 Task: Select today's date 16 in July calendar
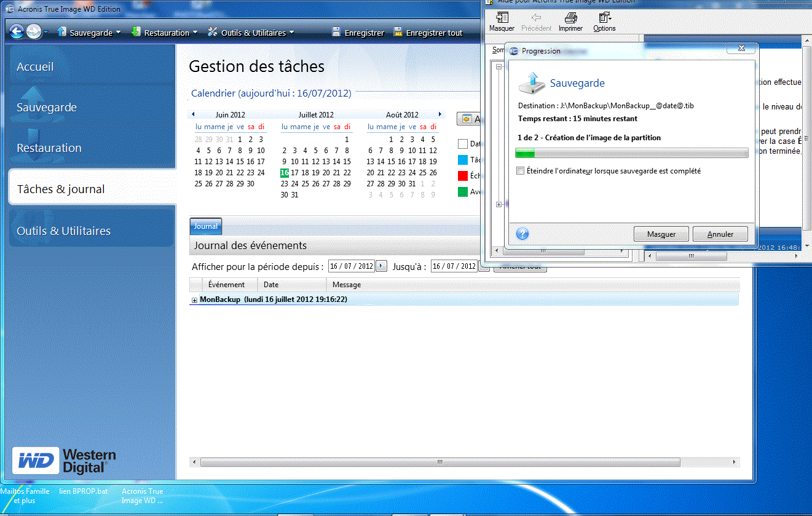284,173
